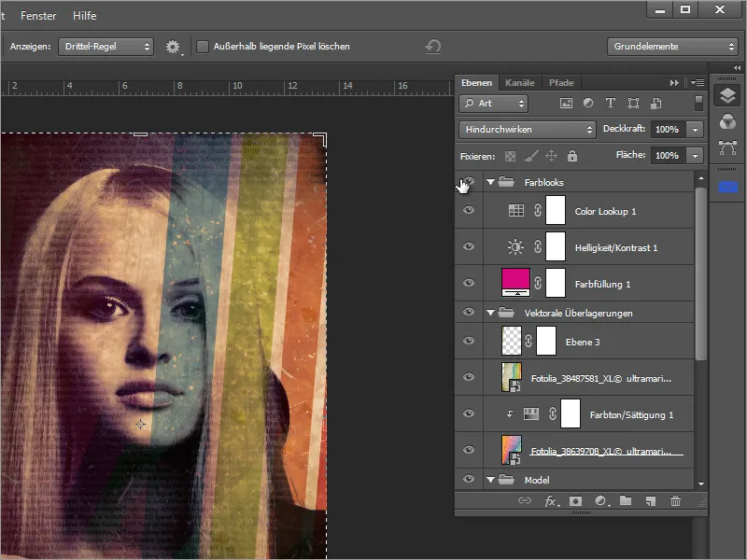The height and width of the screenshot is (560, 747).
Task: Open the paths dock icon in sidebar
Action: (727, 147)
